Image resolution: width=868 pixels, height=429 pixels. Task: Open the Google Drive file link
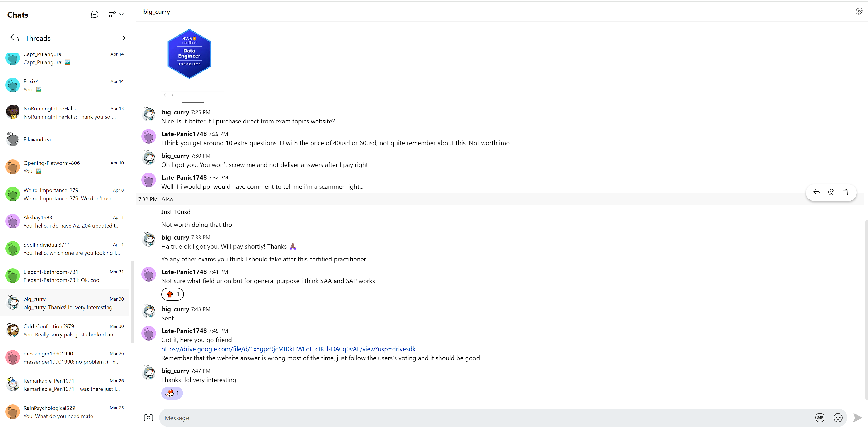coord(288,349)
